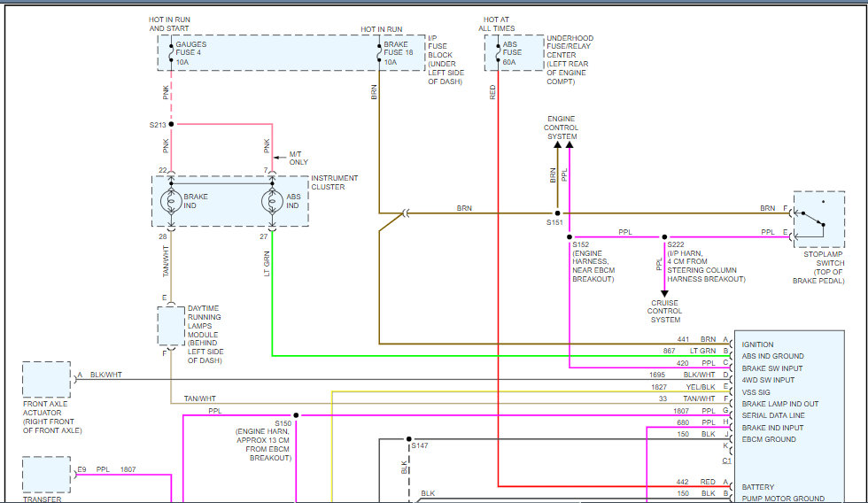Screen dimensions: 868x503
Task: Click the Cruise Control System arrow
Action: point(664,291)
